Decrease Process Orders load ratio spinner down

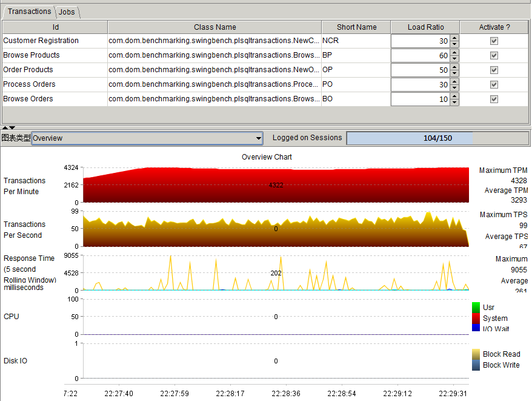[x=454, y=87]
